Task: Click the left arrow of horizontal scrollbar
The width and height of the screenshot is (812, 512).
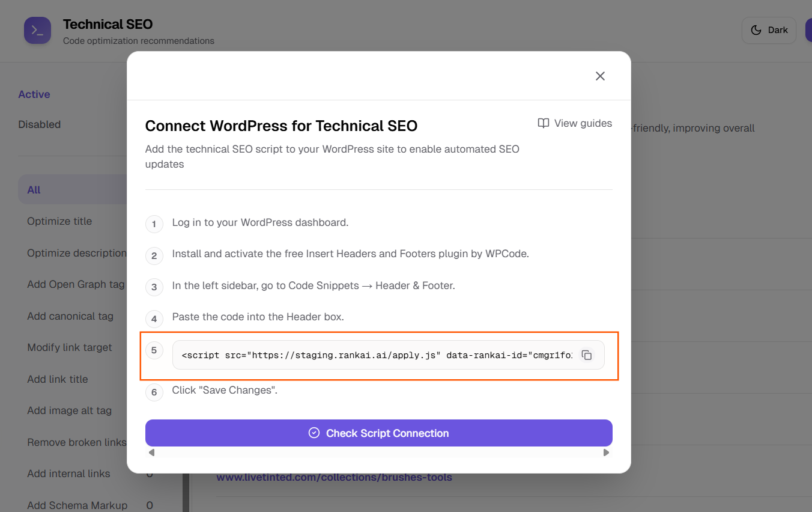Action: (x=151, y=453)
